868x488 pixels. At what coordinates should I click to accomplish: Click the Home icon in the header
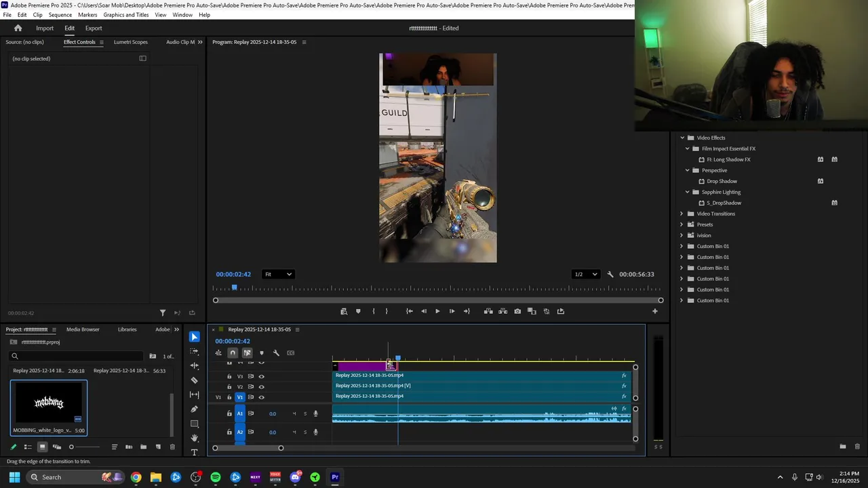pyautogui.click(x=18, y=28)
